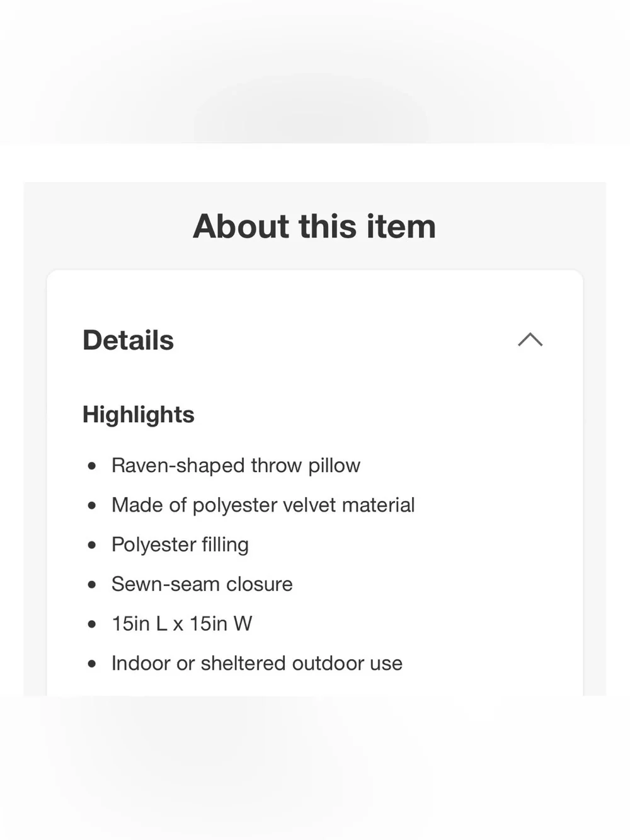630x840 pixels.
Task: Tap the blurred product image above the section
Action: [315, 72]
